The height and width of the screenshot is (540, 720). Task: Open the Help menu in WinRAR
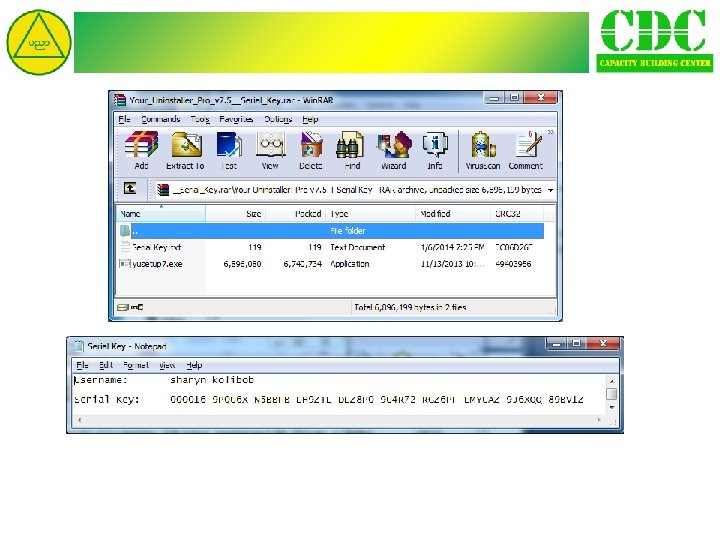(x=310, y=119)
